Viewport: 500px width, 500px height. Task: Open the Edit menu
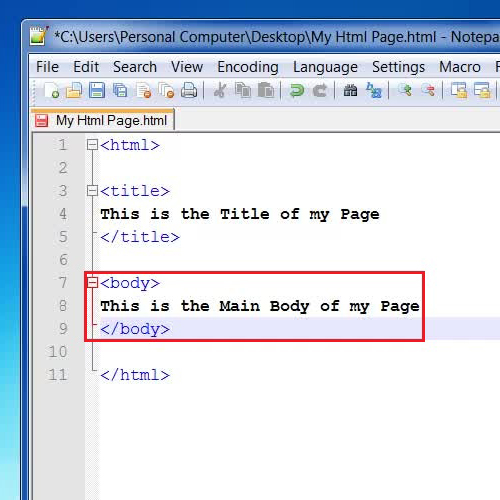coord(86,67)
